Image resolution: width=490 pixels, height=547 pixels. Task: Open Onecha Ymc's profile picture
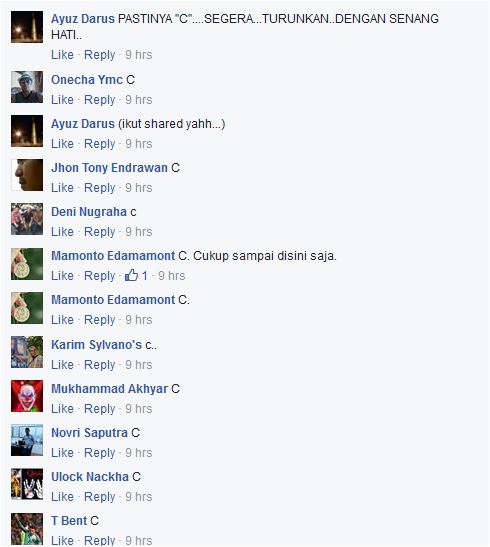point(27,87)
